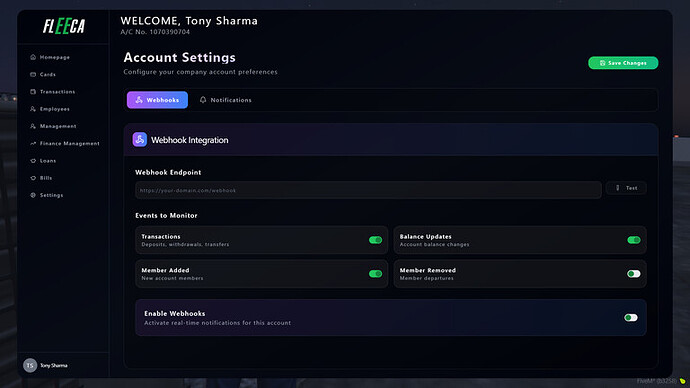Disable the Transactions event toggle
Viewport: 690px width, 388px height.
click(x=375, y=240)
